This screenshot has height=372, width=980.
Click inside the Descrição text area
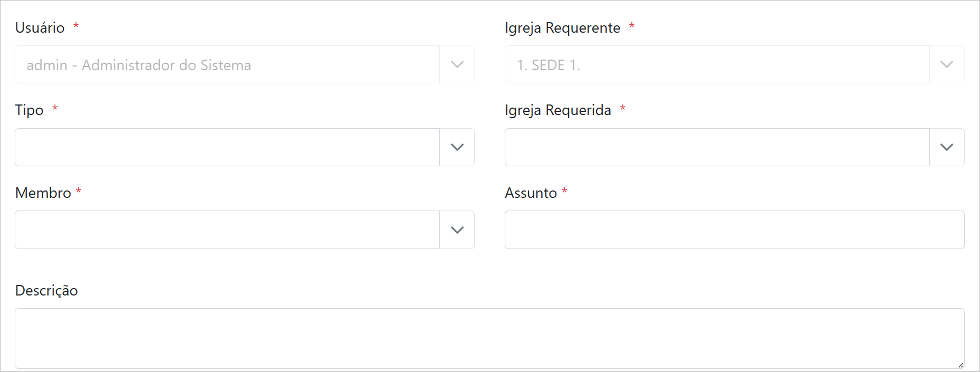pyautogui.click(x=489, y=338)
